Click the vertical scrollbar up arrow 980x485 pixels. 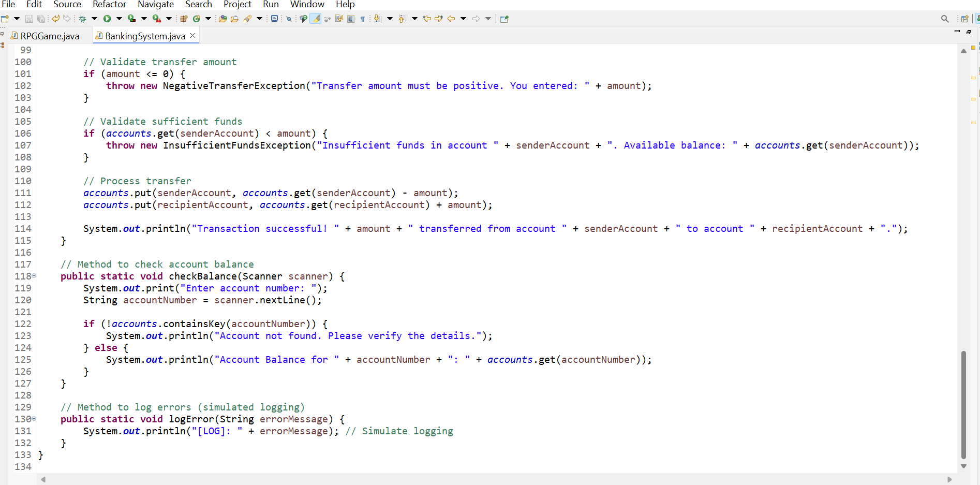[x=963, y=51]
